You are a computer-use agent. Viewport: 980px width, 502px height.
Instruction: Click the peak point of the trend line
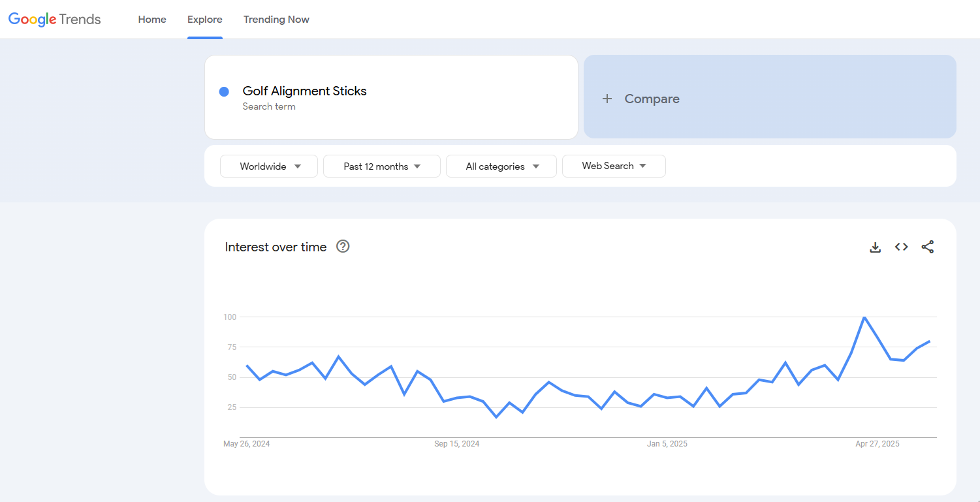[864, 317]
